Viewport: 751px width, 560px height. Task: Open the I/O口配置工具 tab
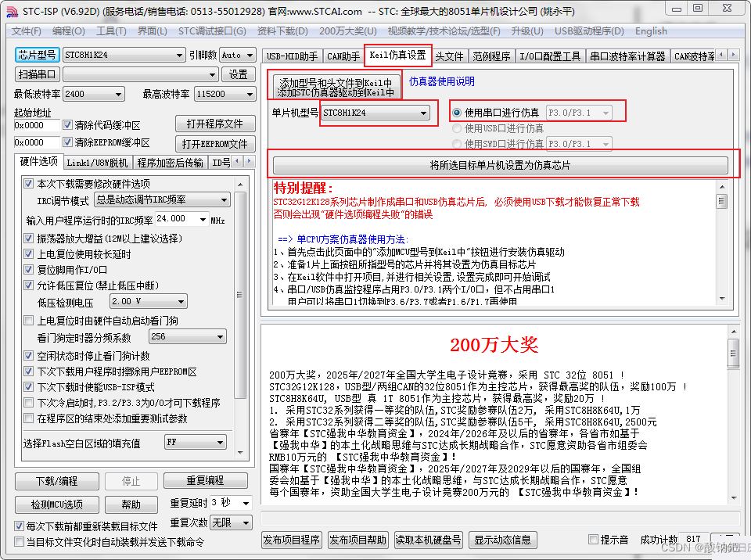550,56
